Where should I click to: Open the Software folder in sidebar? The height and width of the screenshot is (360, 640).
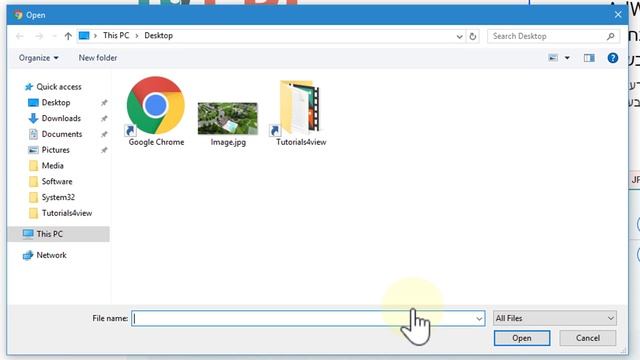(x=57, y=181)
